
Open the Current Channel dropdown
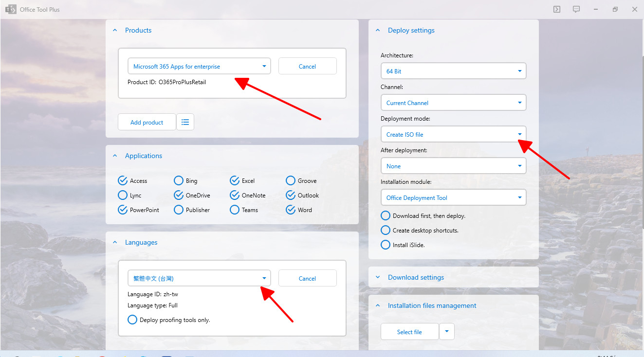pos(453,103)
